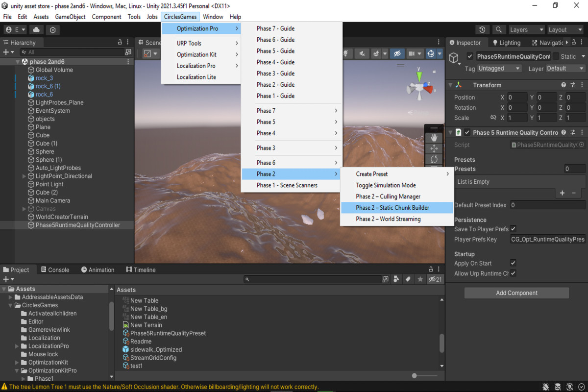588x392 pixels.
Task: Click the cloud services icon
Action: coord(37,30)
